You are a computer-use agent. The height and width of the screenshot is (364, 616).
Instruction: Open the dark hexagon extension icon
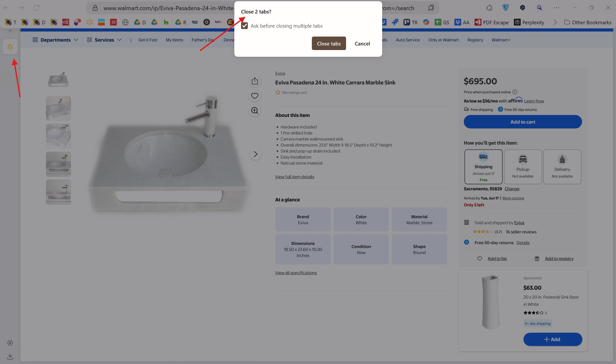point(523,8)
